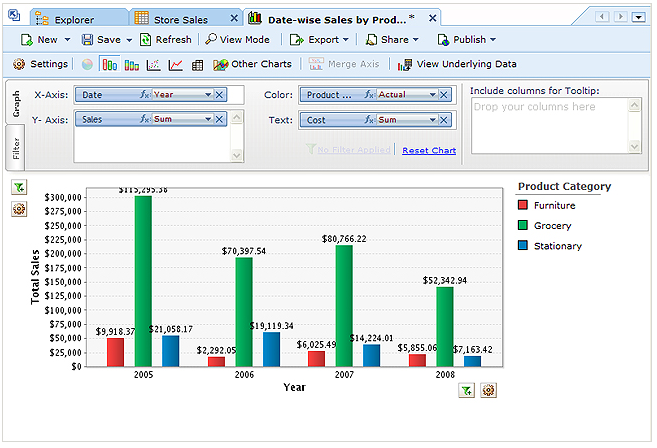
Task: Click the green Grocery legend swatch
Action: click(523, 226)
